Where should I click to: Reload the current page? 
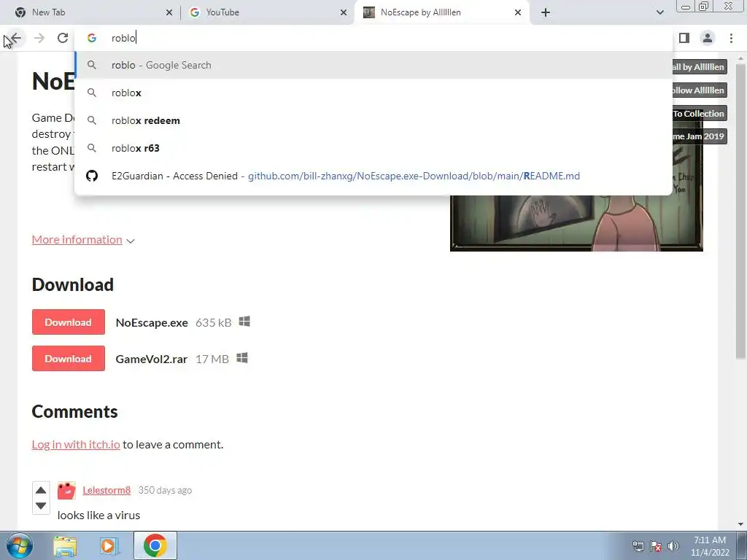tap(63, 38)
